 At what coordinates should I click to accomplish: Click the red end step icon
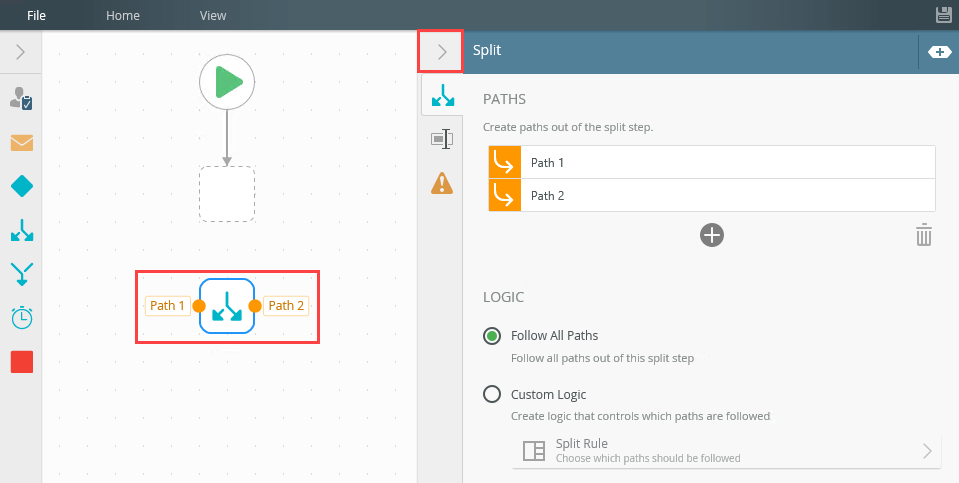point(21,361)
